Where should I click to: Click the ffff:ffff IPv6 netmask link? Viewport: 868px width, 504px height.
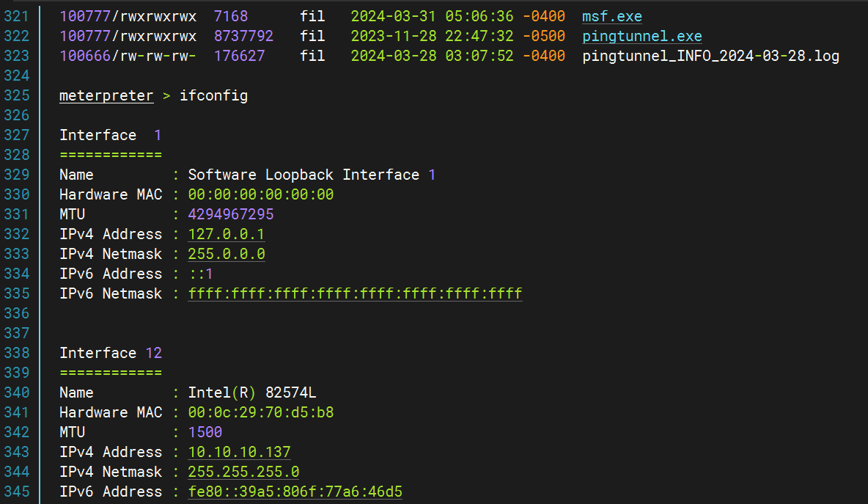(x=355, y=293)
